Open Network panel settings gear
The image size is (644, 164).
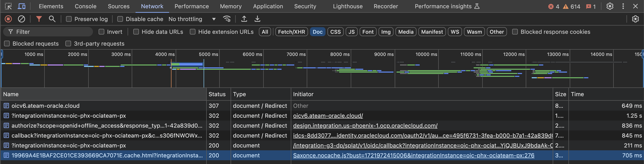coord(635,19)
